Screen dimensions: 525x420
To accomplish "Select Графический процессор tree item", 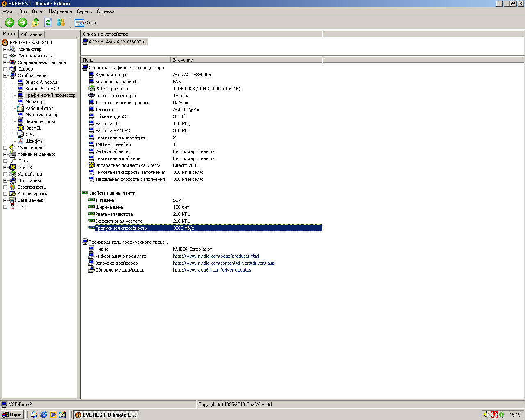I will [50, 95].
